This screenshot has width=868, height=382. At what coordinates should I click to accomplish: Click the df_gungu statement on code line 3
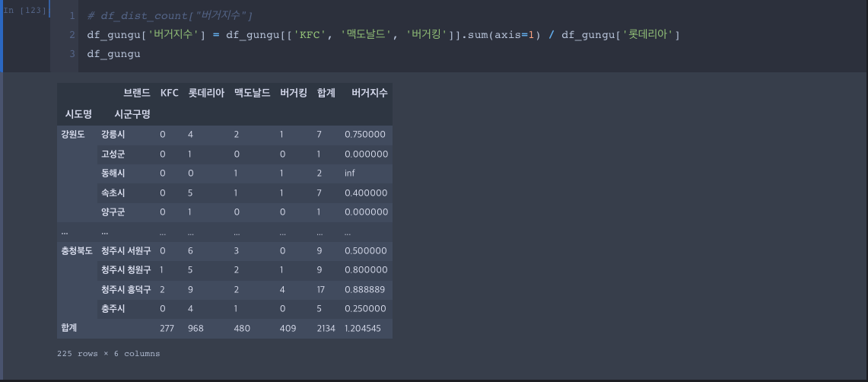tap(113, 54)
